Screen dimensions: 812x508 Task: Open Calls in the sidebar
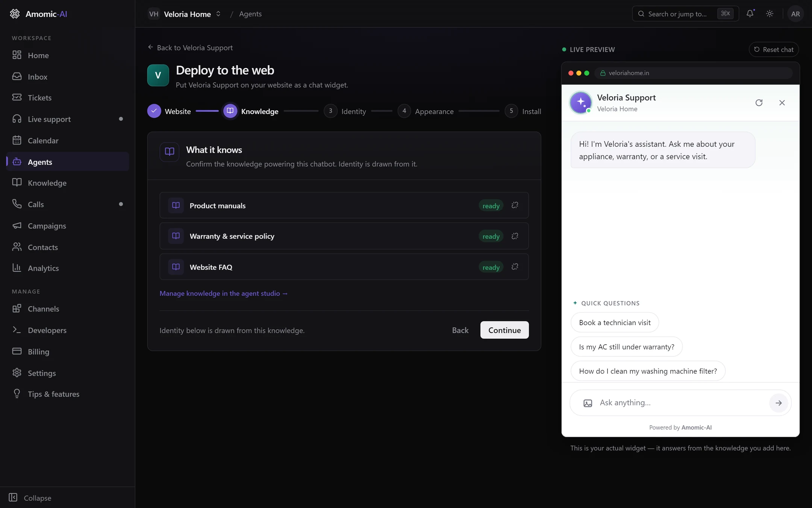(x=68, y=204)
